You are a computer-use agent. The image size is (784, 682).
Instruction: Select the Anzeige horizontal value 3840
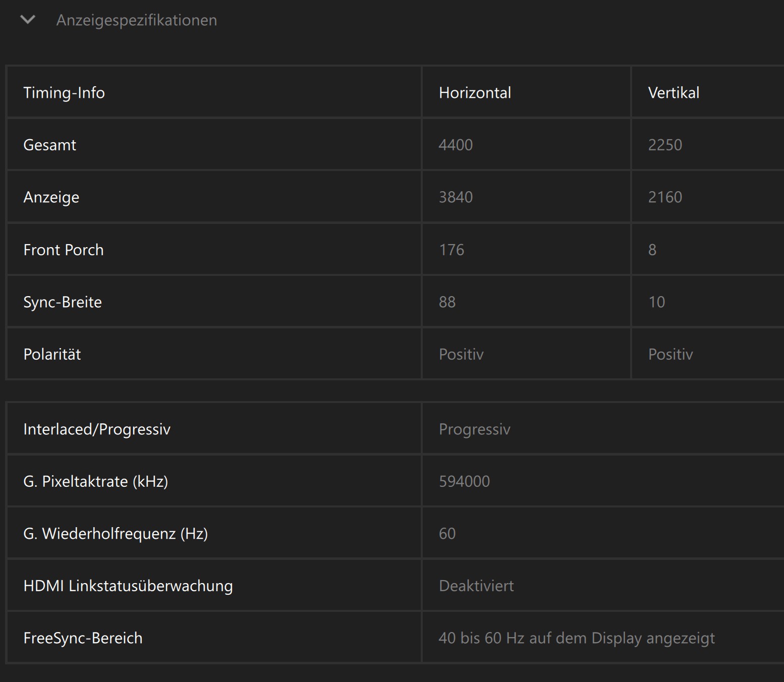tap(456, 197)
